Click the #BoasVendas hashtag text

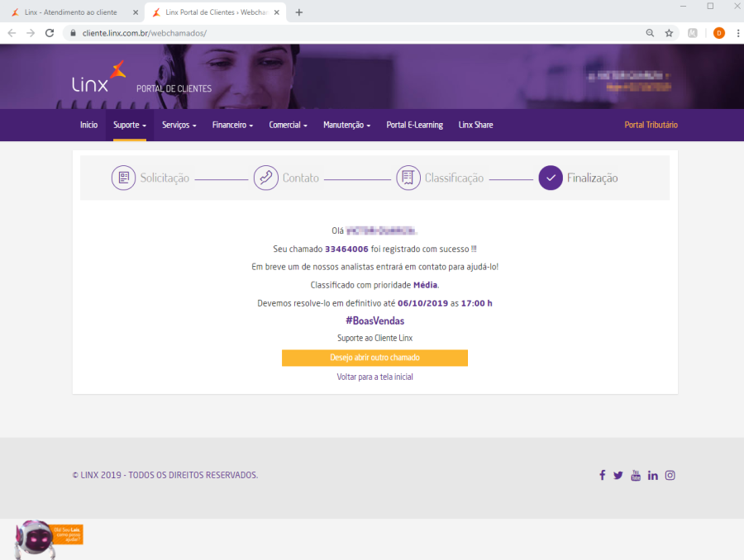pos(374,321)
